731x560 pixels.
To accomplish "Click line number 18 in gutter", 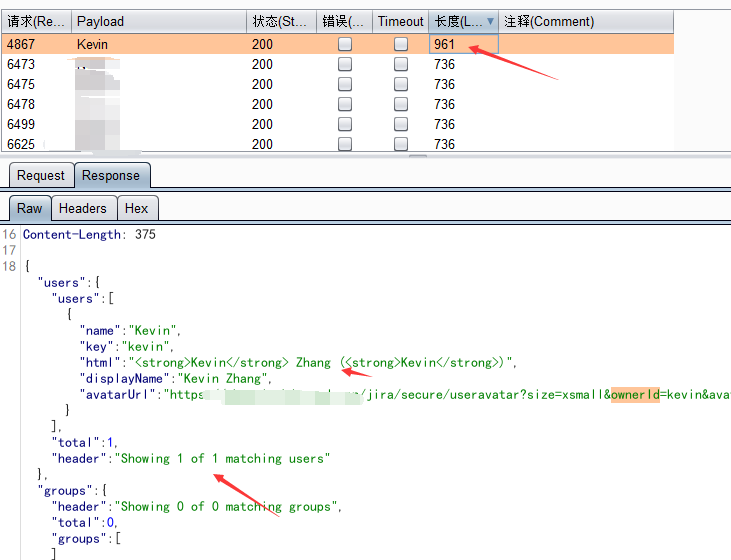I will pos(9,266).
